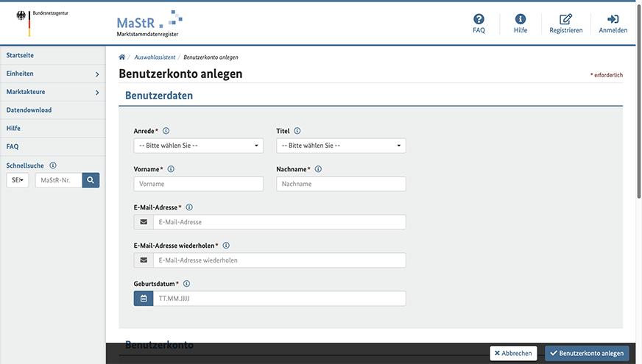Click the Registrieren pencil icon
642x364 pixels.
566,19
